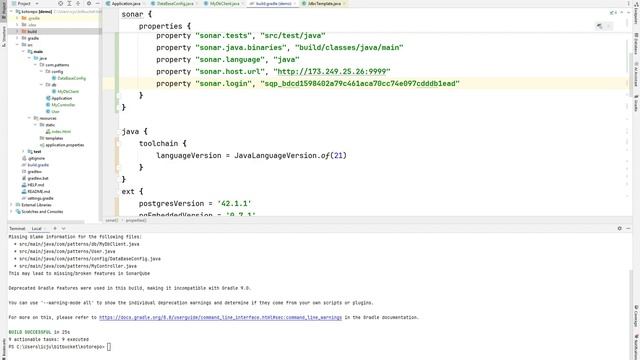This screenshot has width=640, height=360.
Task: Collapse the src folder in tree
Action: pos(17,45)
